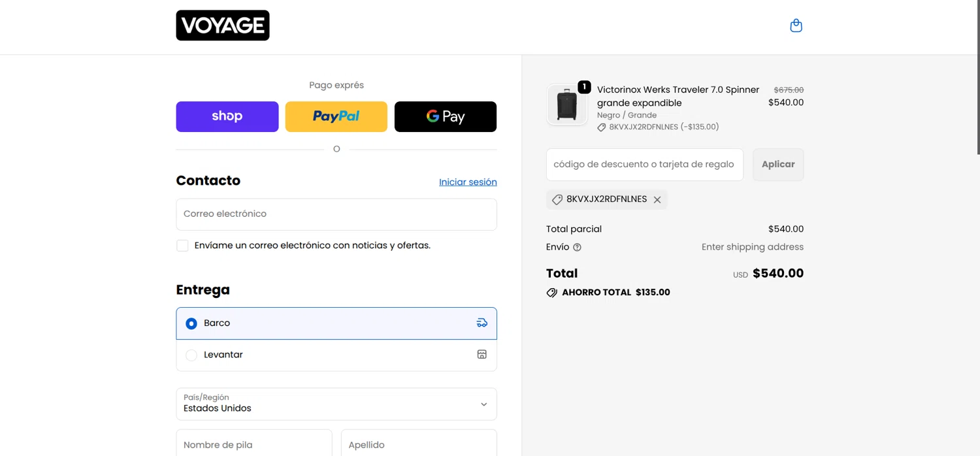This screenshot has width=980, height=456.
Task: Remove discount code 8KVXJX2RDFNLNES with the X
Action: click(x=657, y=200)
